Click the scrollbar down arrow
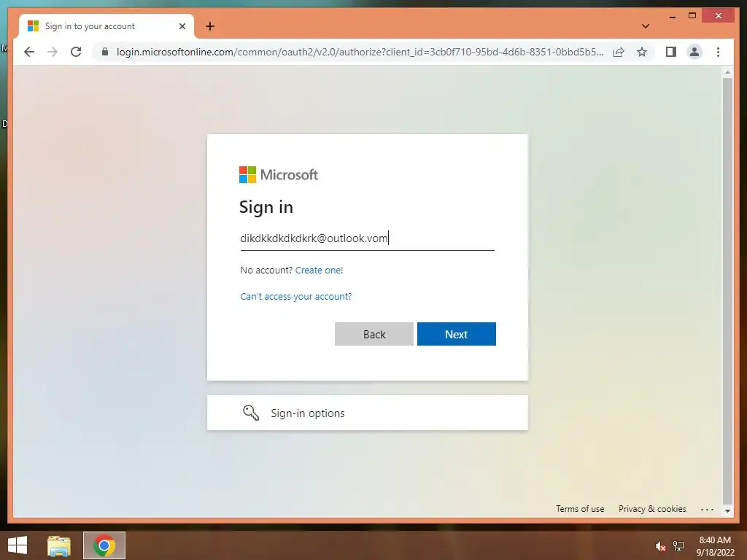The height and width of the screenshot is (560, 747). 727,510
